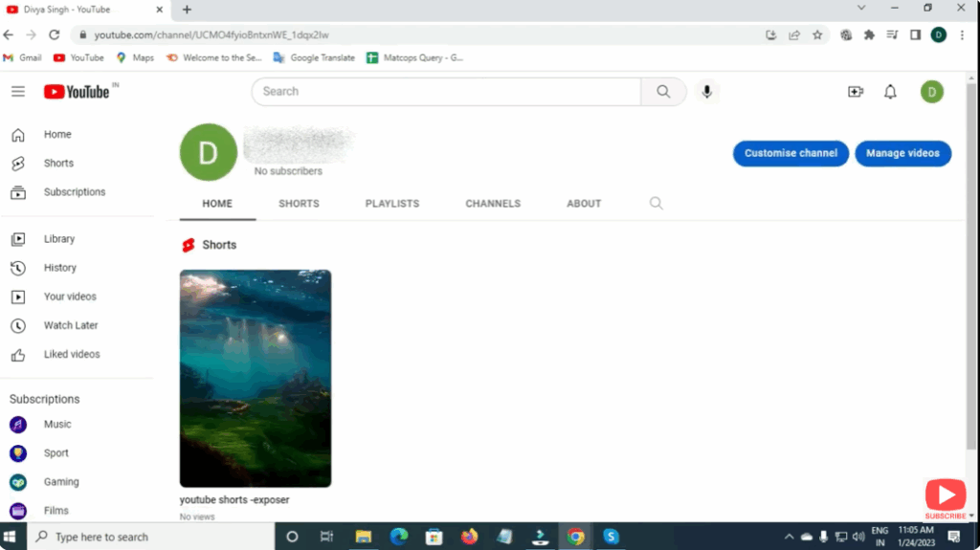This screenshot has width=980, height=550.
Task: Open account avatar menu in header
Action: 931,92
